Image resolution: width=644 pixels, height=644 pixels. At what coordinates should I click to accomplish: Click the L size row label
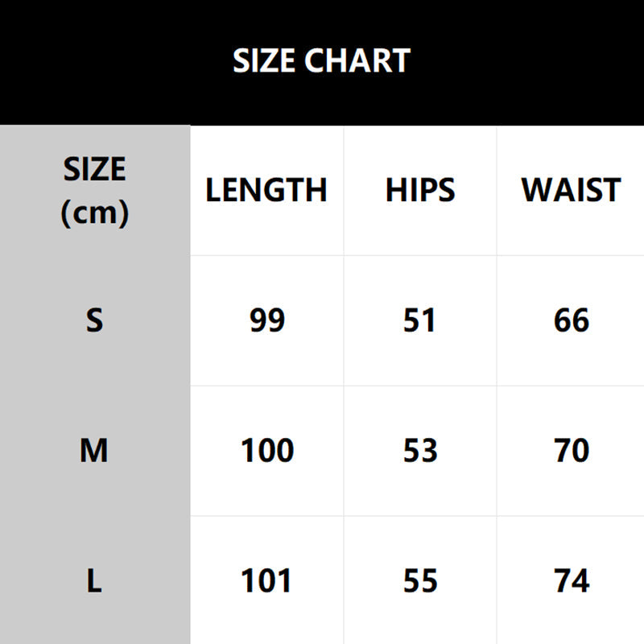point(94,581)
